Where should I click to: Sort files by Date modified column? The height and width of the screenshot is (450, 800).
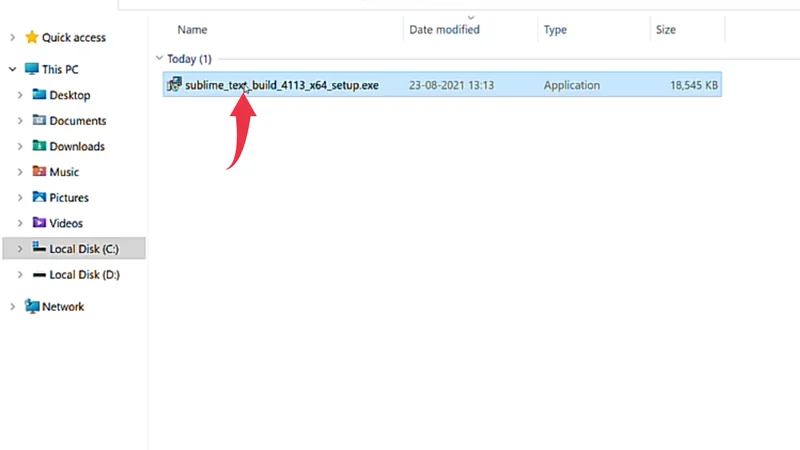click(x=444, y=30)
